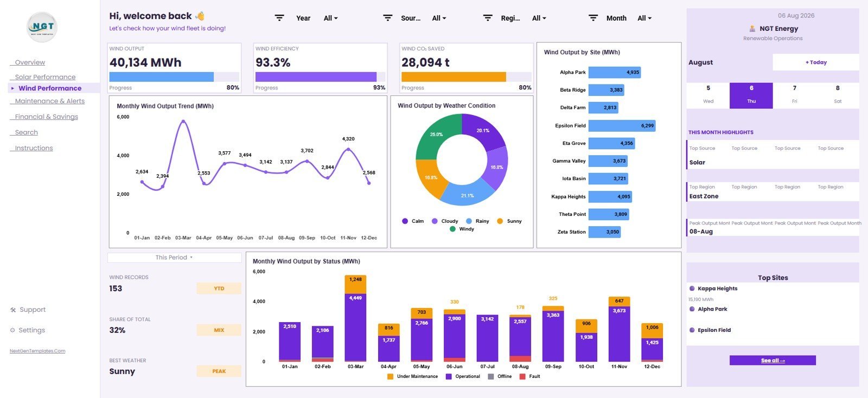Viewport: 868px width, 398px height.
Task: Open the Month All dropdown
Action: [644, 18]
